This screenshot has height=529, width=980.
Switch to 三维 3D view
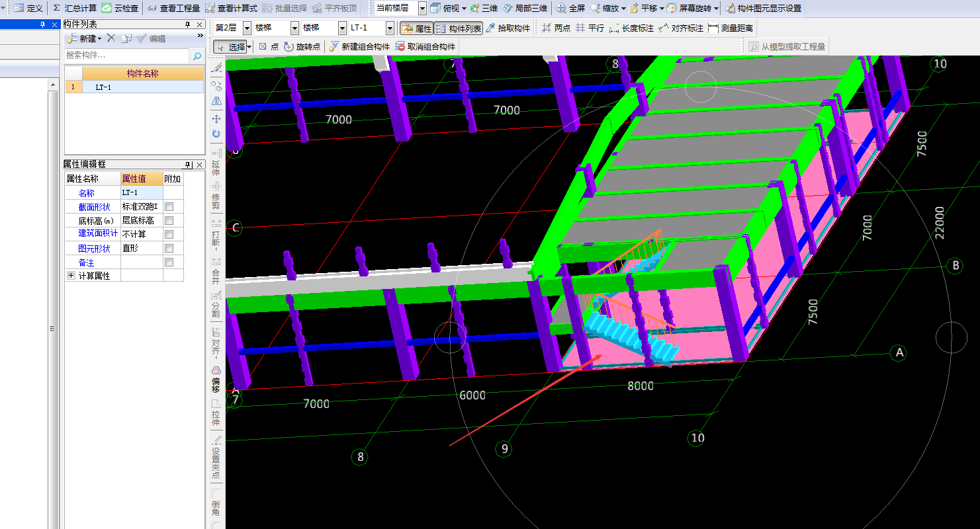[x=484, y=8]
